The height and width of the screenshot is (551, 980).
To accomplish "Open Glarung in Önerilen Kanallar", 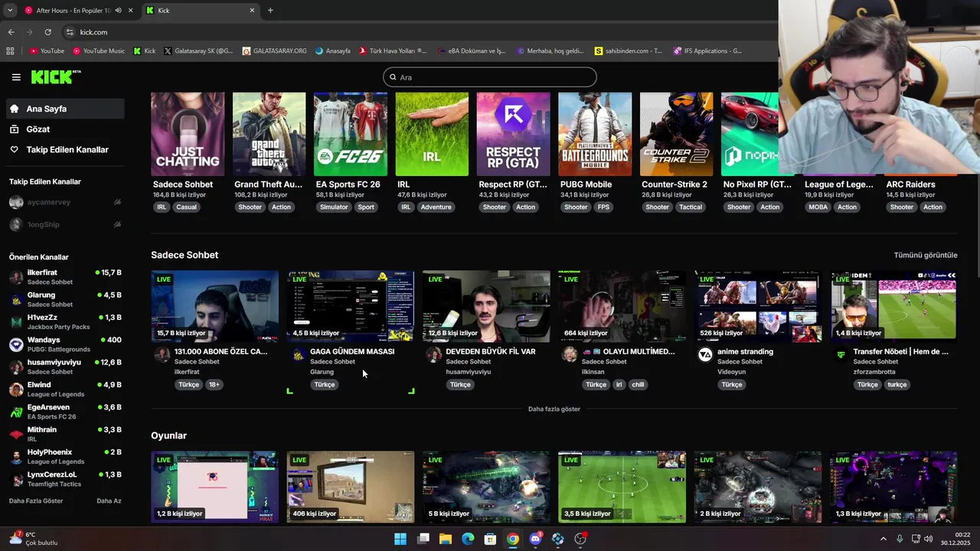I will (x=65, y=299).
